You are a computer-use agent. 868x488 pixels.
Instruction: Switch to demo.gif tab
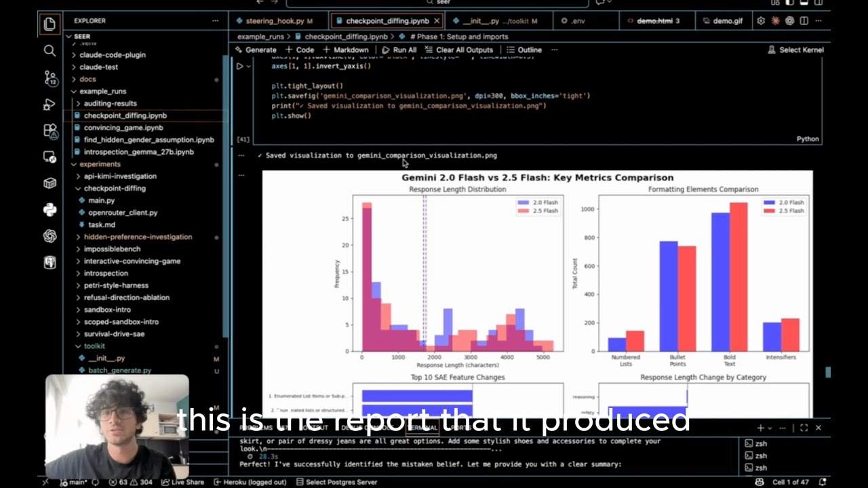click(x=723, y=21)
